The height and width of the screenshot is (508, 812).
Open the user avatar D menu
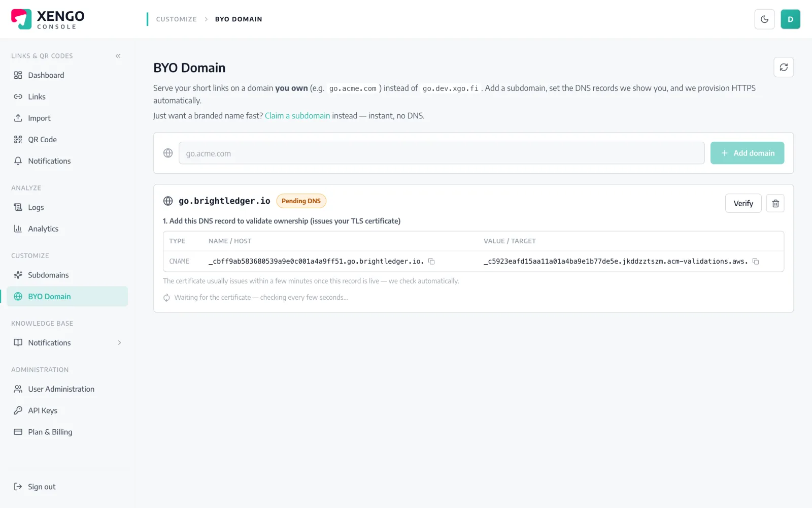[790, 19]
